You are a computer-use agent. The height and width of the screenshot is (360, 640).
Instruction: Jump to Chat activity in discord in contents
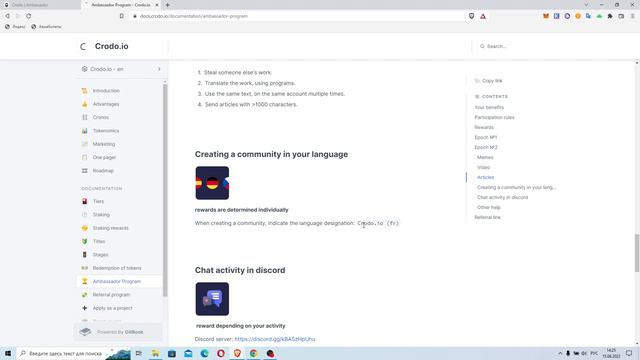coord(502,198)
